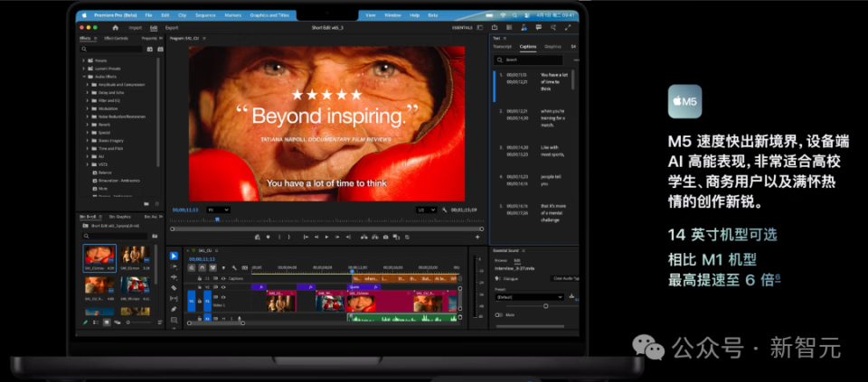Click Import in the workspace header
The image size is (868, 382).
tap(135, 28)
